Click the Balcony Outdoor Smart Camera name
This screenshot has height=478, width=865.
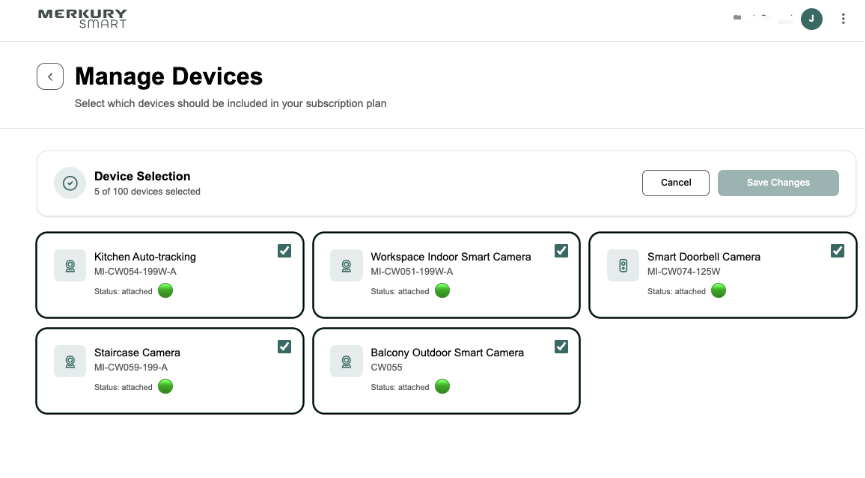pyautogui.click(x=447, y=353)
